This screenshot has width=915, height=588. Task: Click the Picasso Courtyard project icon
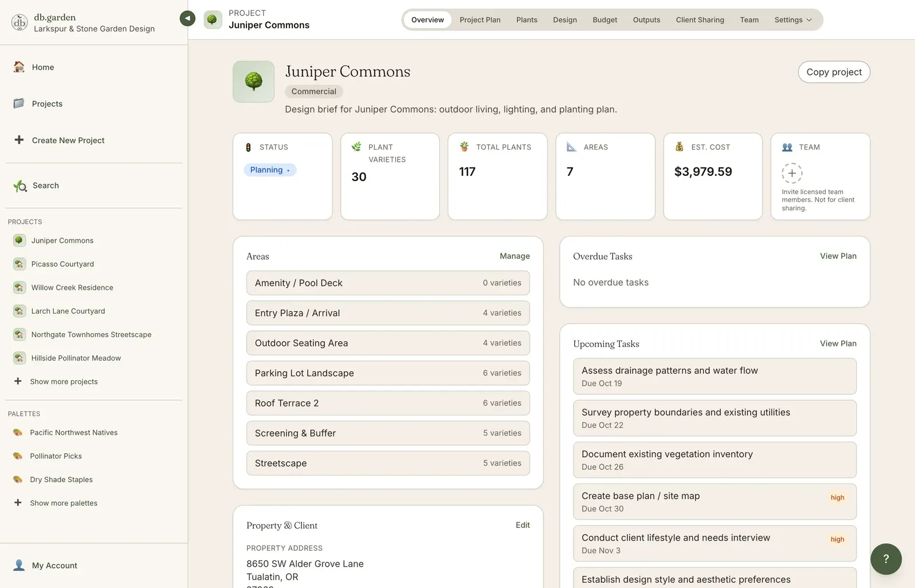tap(19, 264)
